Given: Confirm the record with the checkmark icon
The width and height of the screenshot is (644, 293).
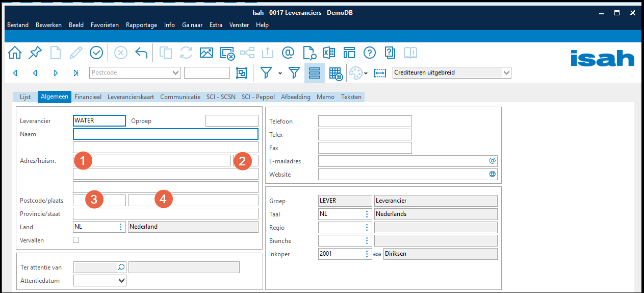Looking at the screenshot, I should point(96,53).
